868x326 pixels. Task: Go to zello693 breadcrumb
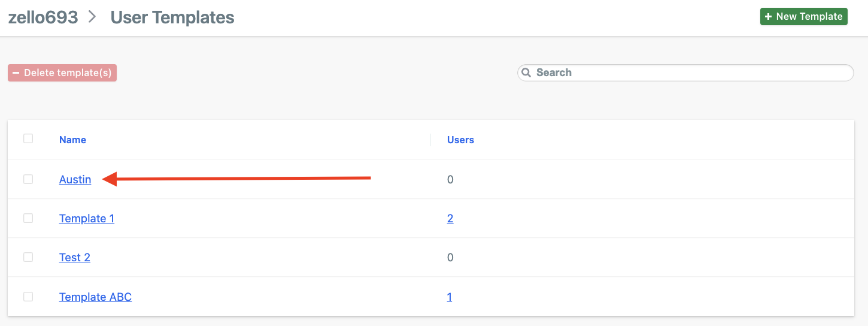43,17
